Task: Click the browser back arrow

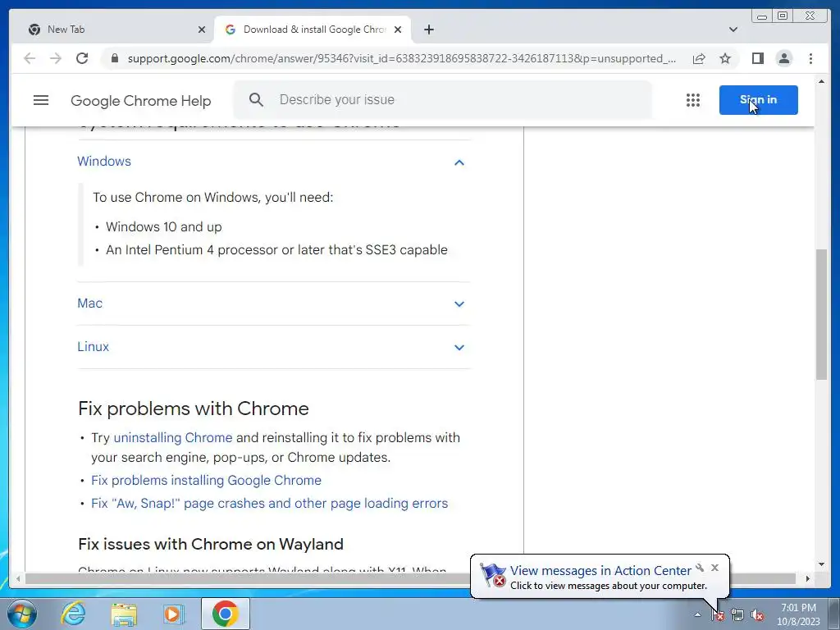Action: click(x=30, y=58)
